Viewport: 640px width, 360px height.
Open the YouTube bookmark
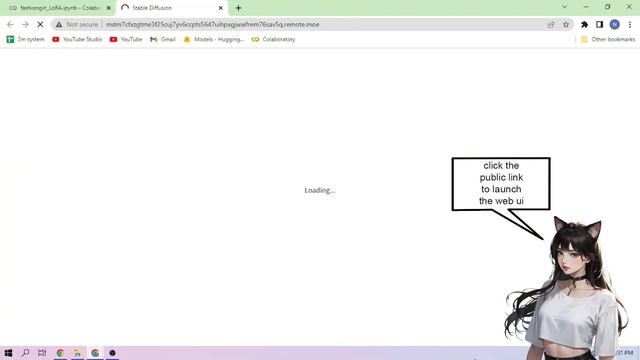click(x=126, y=39)
